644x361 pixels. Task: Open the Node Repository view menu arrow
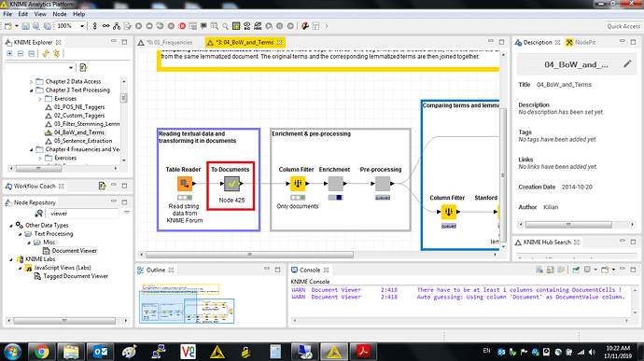pos(127,213)
